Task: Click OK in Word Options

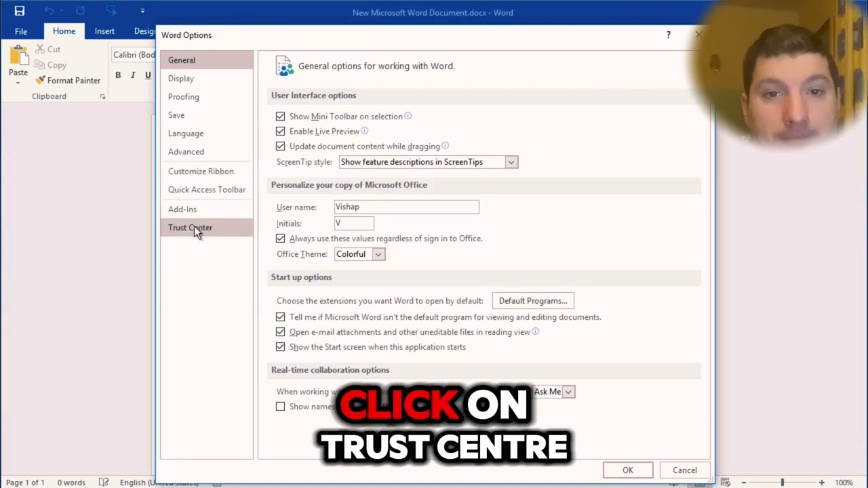Action: tap(628, 470)
